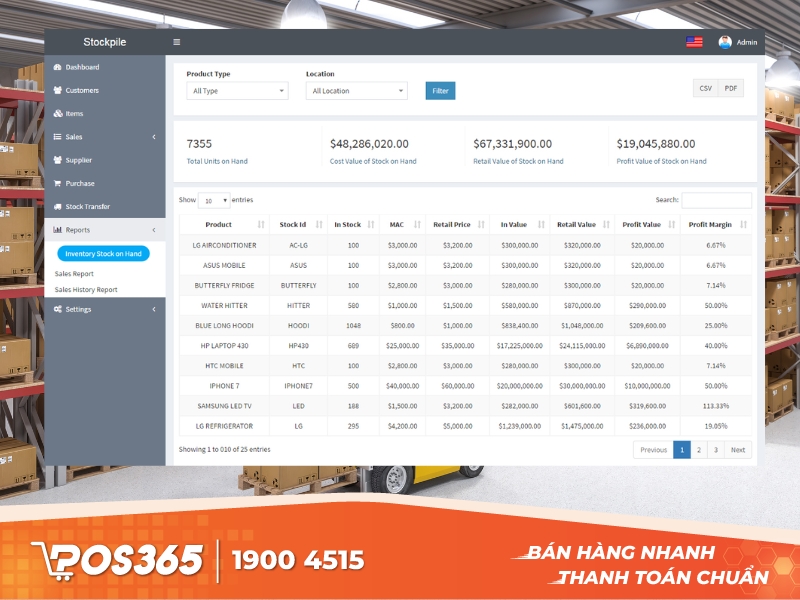Click inside the Search input field
Image resolution: width=800 pixels, height=600 pixels.
718,199
